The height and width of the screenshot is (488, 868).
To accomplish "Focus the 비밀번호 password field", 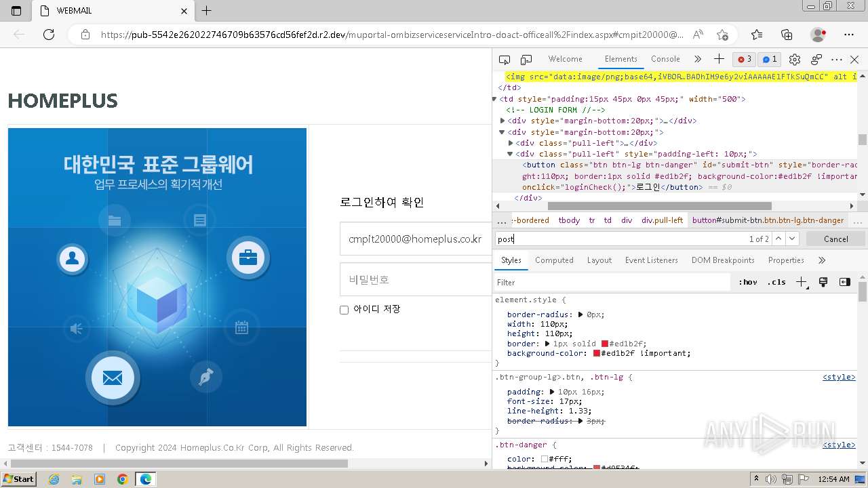I will click(x=415, y=279).
